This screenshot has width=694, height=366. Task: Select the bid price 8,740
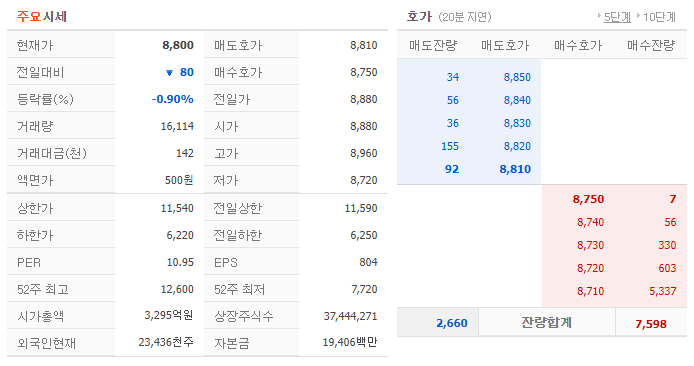[x=590, y=222]
